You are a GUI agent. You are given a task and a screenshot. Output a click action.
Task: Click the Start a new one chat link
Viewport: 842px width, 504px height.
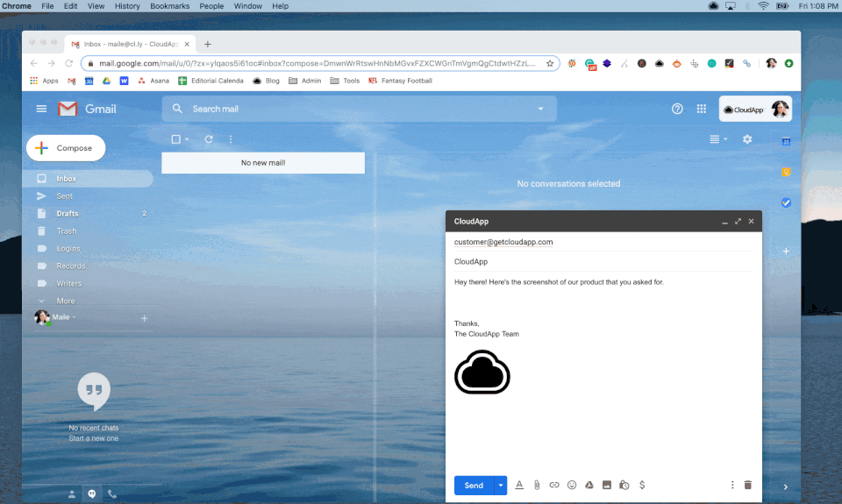point(94,438)
